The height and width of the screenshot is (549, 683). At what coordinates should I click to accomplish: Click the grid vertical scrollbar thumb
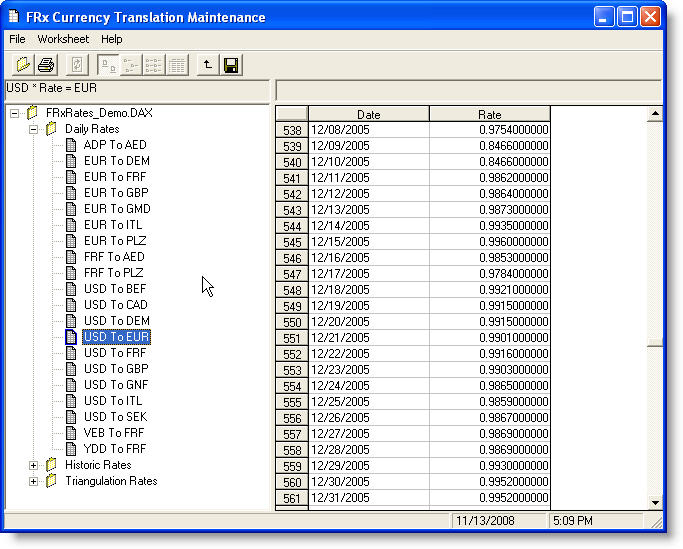point(655,343)
